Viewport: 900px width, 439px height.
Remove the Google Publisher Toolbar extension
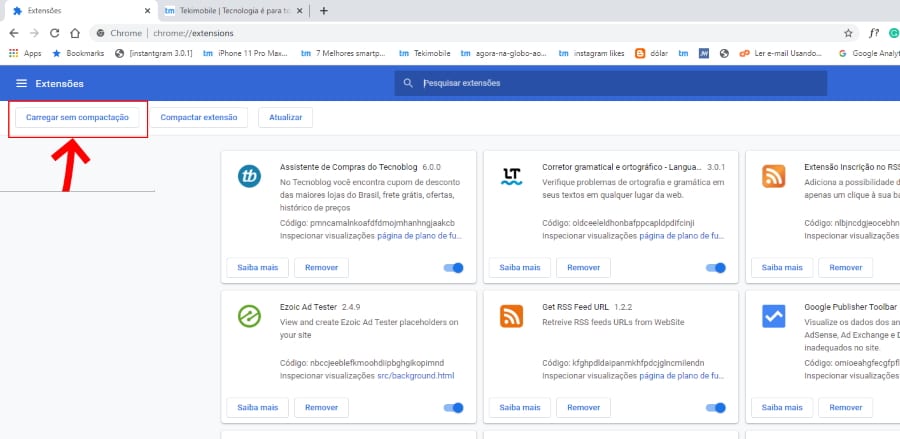click(x=845, y=407)
